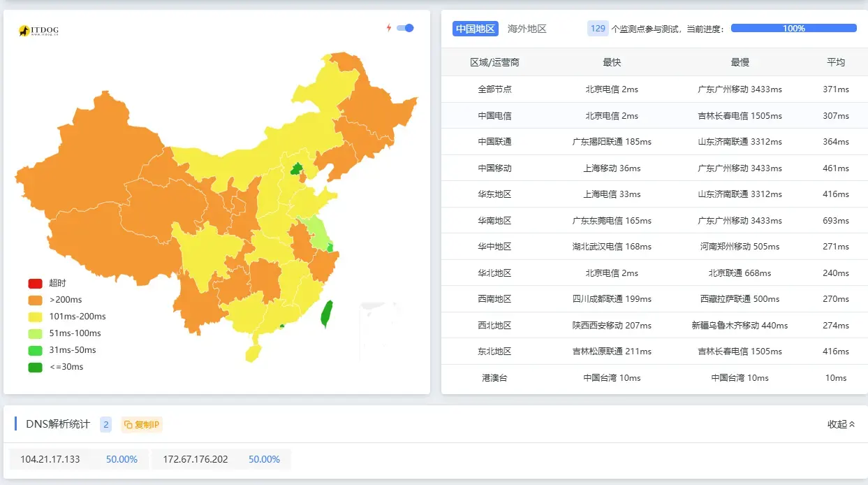Toggle the yellow 101ms-200ms legend swatch
868x485 pixels.
point(35,317)
